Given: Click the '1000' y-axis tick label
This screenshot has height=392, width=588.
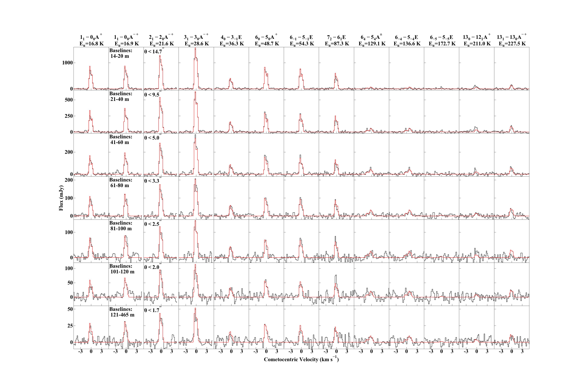Looking at the screenshot, I should click(68, 63).
